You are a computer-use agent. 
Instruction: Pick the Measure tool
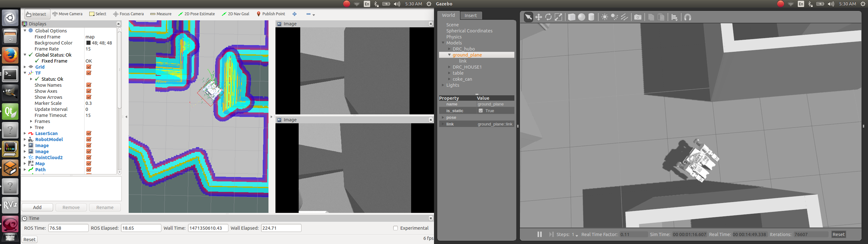point(161,14)
